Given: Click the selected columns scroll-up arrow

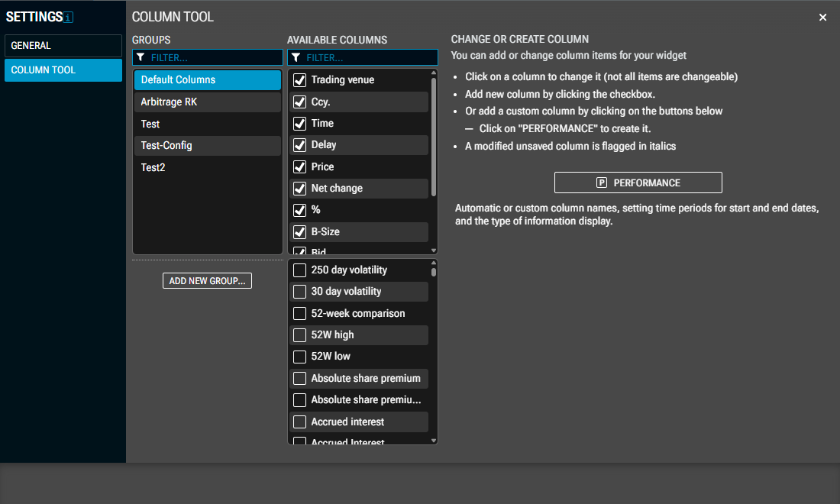Looking at the screenshot, I should pyautogui.click(x=434, y=73).
